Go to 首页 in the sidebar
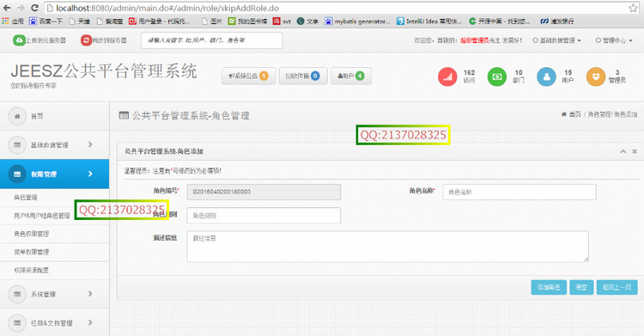This screenshot has height=336, width=644. [x=37, y=116]
